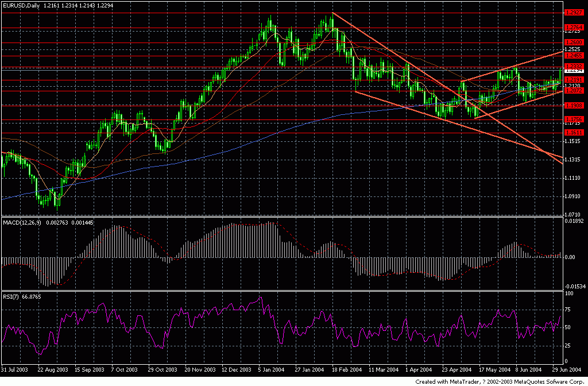The height and width of the screenshot is (386, 588).
Task: Select the 1.2764 red price level label
Action: point(574,28)
